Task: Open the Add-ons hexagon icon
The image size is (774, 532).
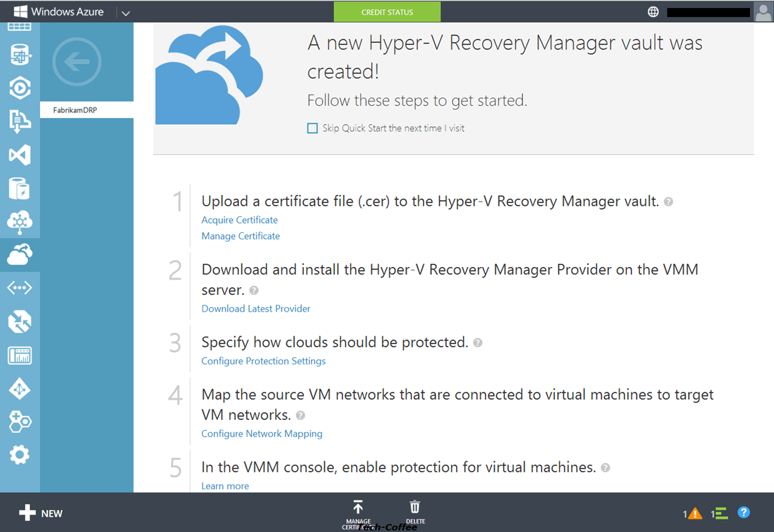Action: (x=20, y=421)
